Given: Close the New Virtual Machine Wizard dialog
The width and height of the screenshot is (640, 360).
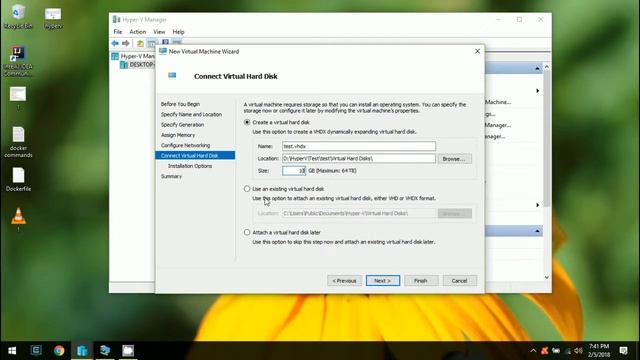Looking at the screenshot, I should click(x=477, y=51).
